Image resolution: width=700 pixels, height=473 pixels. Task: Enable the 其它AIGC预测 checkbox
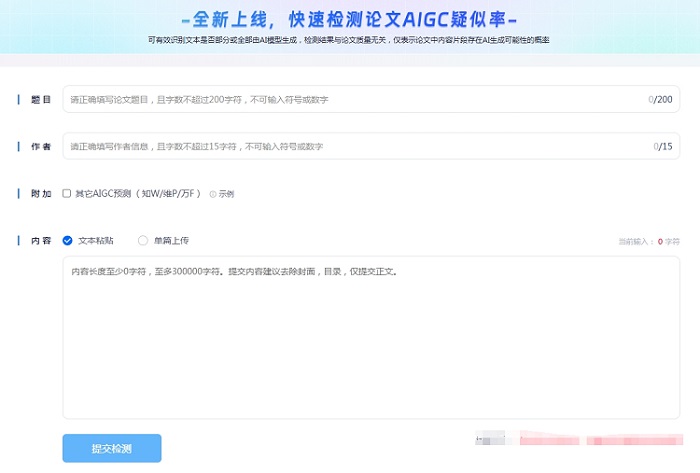coord(66,193)
